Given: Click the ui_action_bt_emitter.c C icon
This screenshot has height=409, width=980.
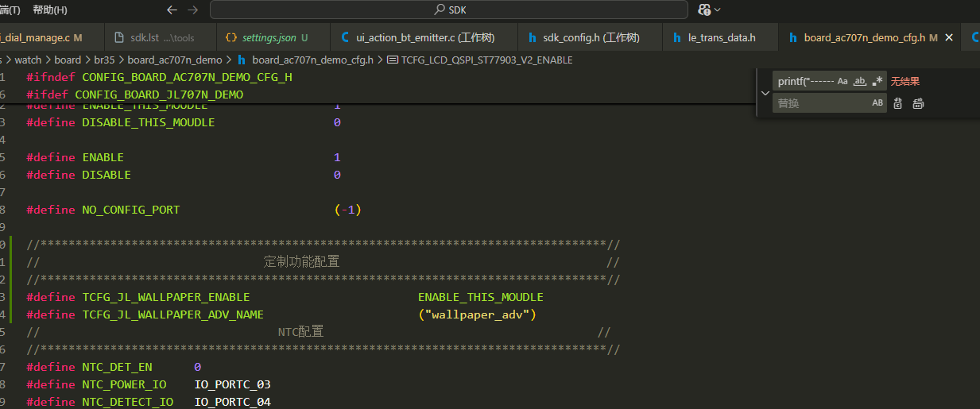Looking at the screenshot, I should (345, 37).
